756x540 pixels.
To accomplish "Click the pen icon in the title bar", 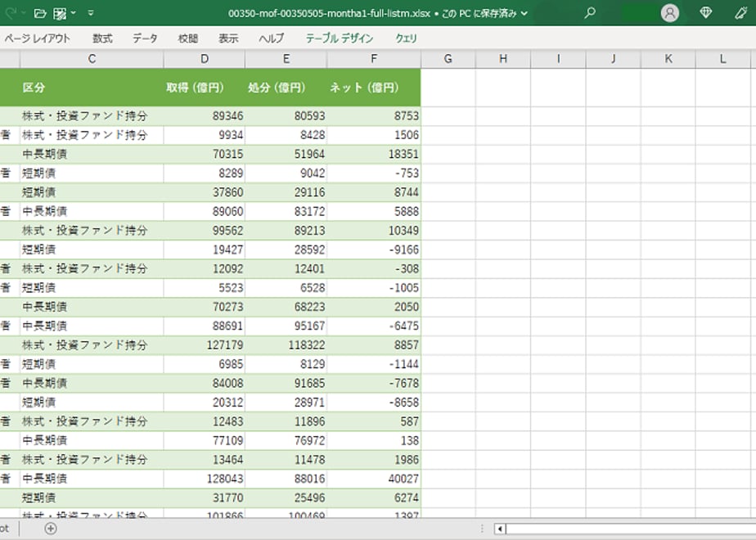I will click(741, 13).
